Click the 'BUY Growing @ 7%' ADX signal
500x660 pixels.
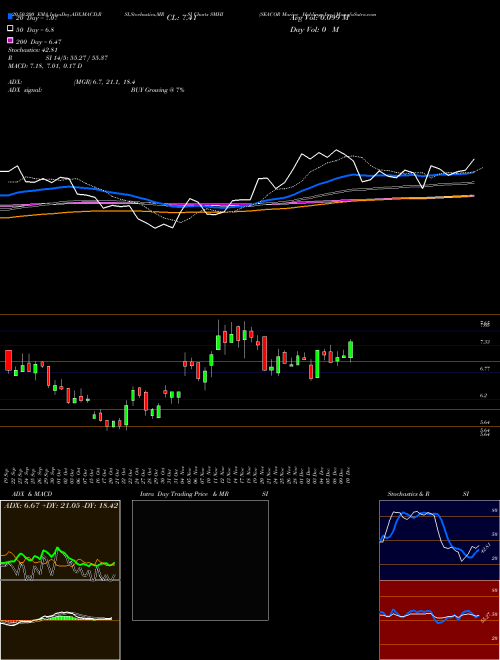point(157,90)
